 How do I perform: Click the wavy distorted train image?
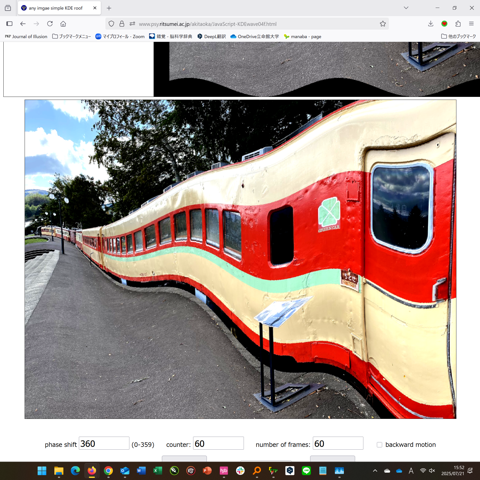pyautogui.click(x=240, y=259)
